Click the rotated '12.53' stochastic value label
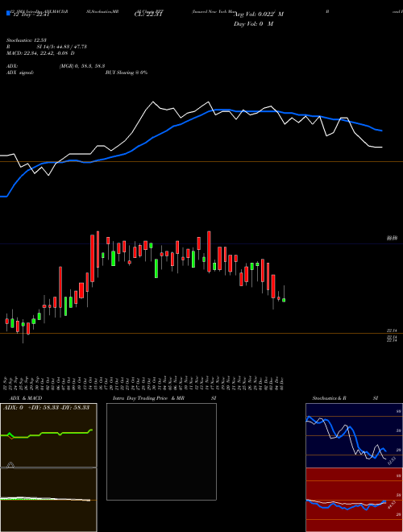 pyautogui.click(x=392, y=461)
